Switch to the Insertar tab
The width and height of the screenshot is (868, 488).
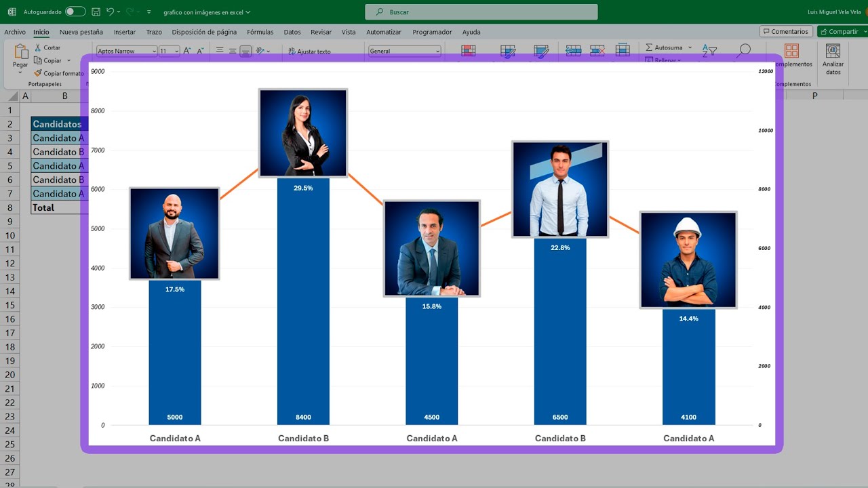(125, 32)
